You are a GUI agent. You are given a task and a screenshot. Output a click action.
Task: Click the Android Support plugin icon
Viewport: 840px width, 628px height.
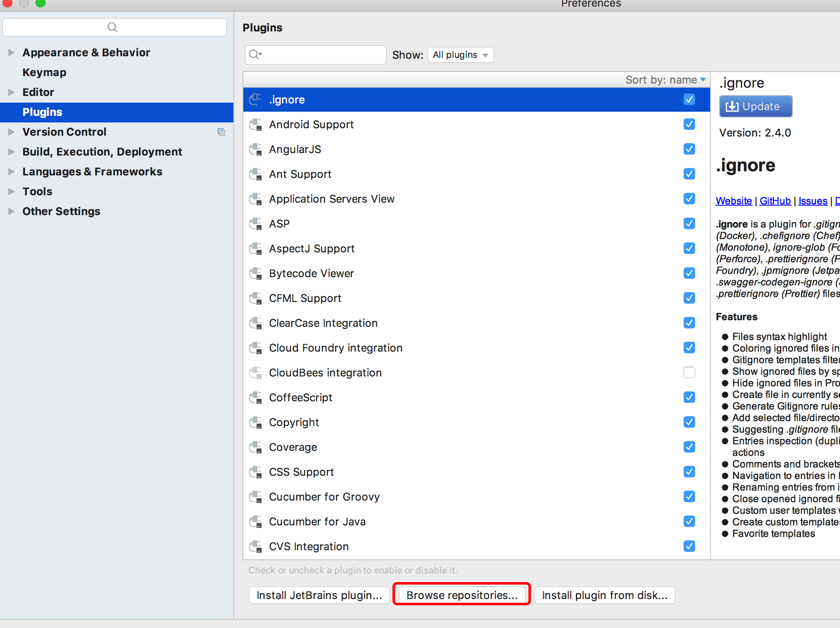255,125
